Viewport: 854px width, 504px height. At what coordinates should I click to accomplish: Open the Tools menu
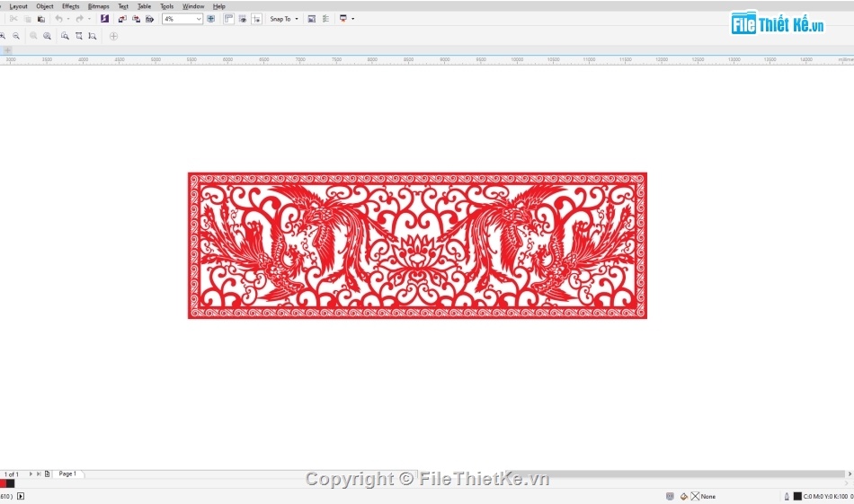pos(167,6)
